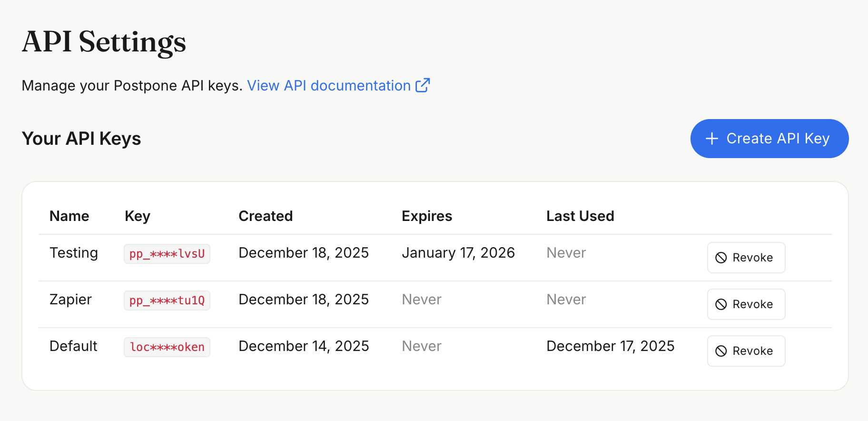Click the Created column header

pyautogui.click(x=265, y=216)
